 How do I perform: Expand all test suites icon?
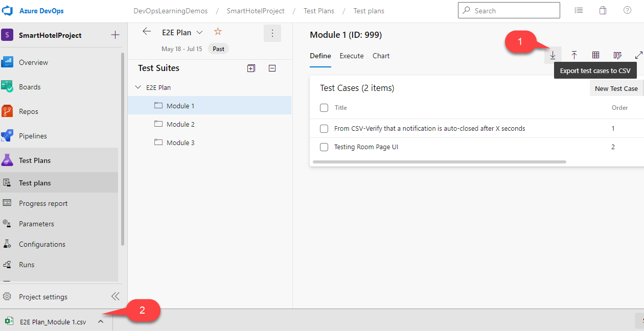tap(251, 68)
